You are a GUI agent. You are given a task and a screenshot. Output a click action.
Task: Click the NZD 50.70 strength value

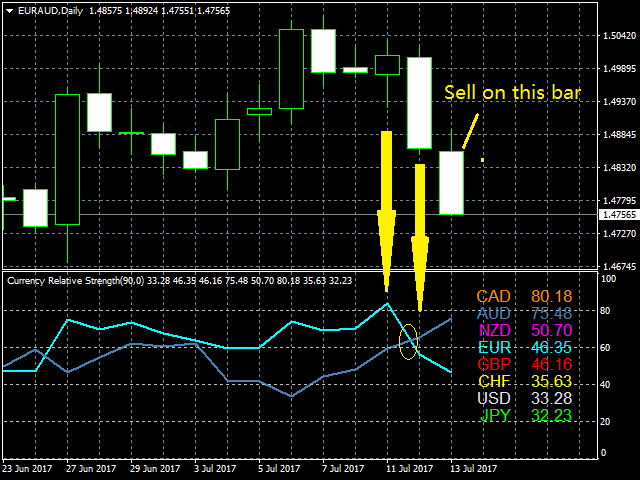click(551, 330)
